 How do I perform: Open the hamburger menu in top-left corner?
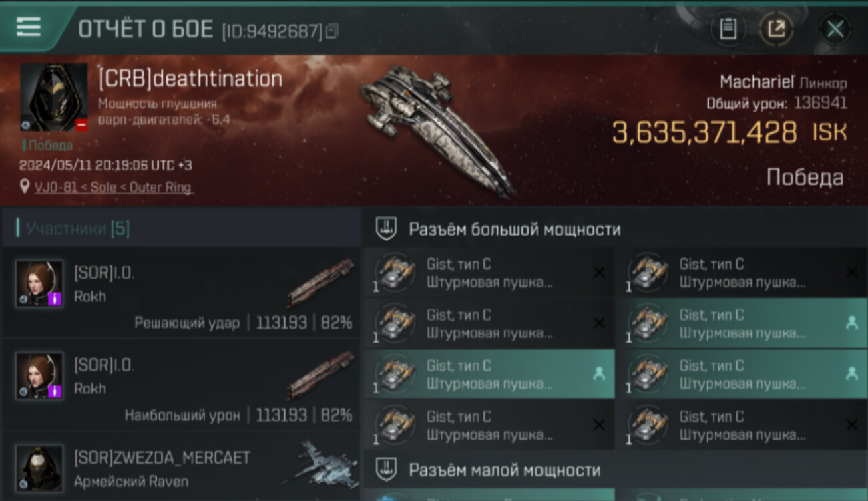(x=29, y=27)
